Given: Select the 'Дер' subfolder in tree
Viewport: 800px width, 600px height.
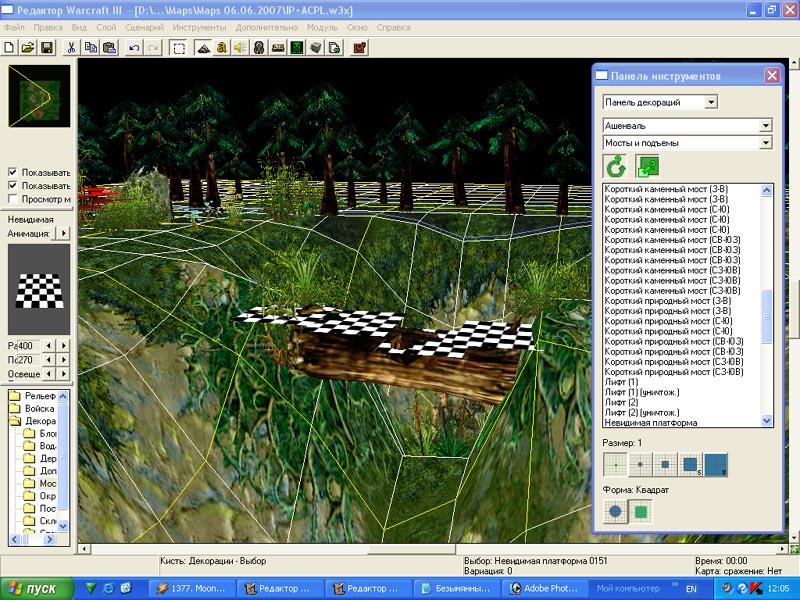Looking at the screenshot, I should click(41, 458).
